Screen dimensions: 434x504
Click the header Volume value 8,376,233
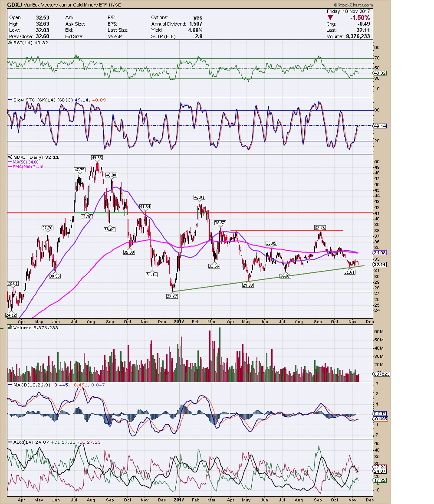click(358, 36)
